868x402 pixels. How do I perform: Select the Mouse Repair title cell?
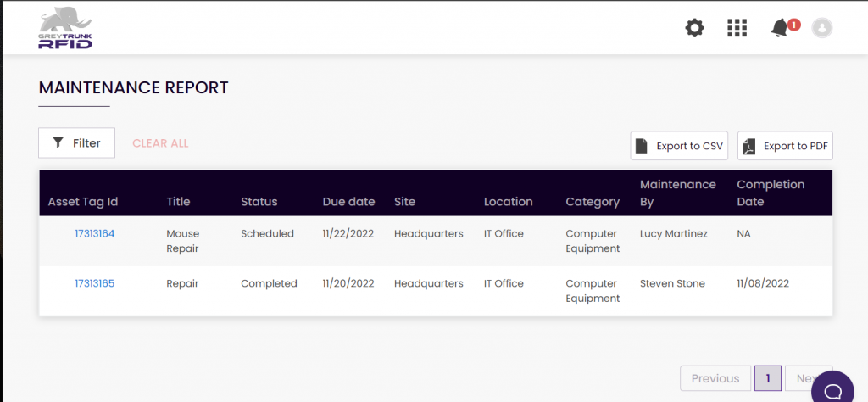(x=183, y=241)
